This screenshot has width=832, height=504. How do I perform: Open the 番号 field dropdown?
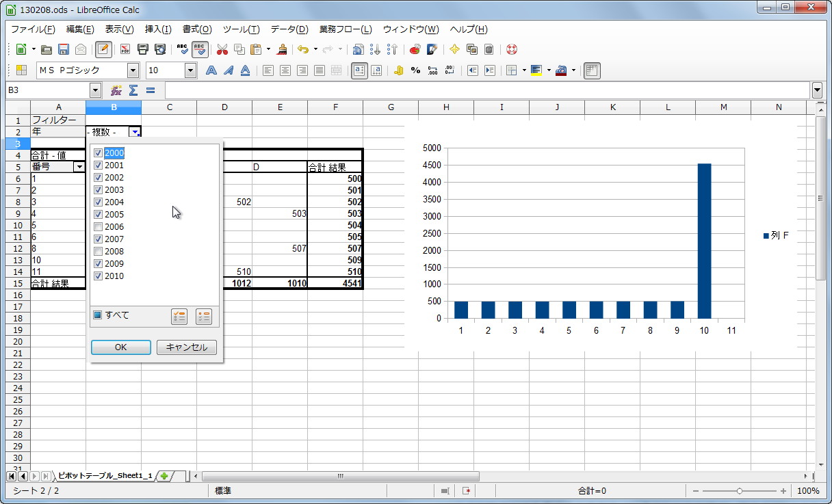79,167
